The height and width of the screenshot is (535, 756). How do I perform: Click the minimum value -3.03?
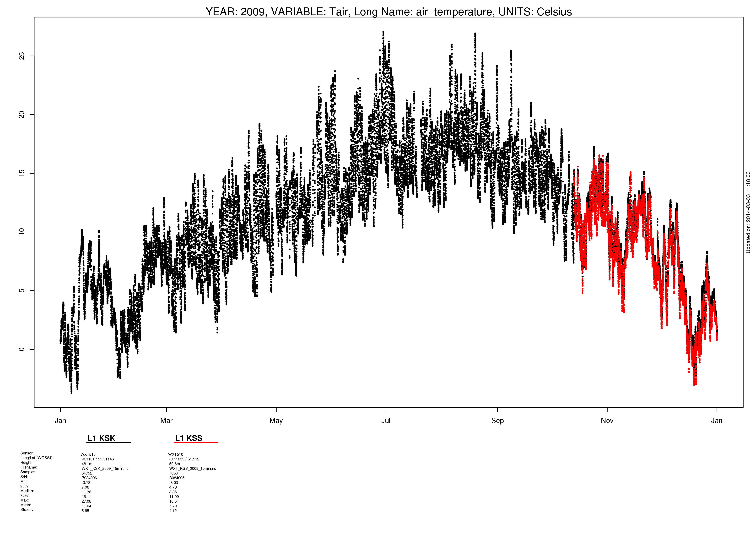[x=173, y=483]
